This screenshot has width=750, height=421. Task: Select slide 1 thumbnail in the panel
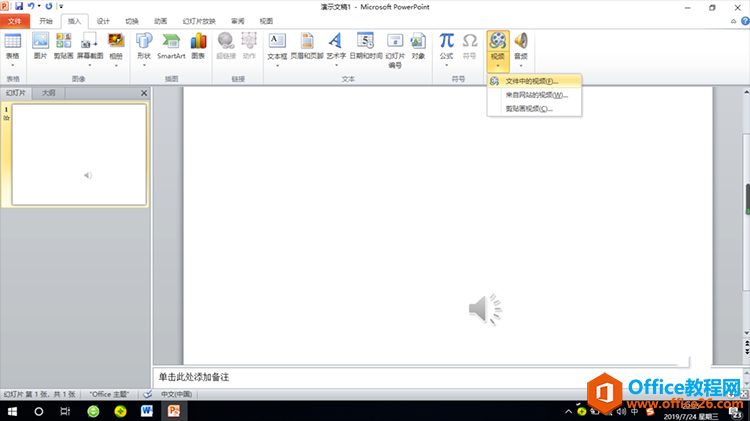pyautogui.click(x=79, y=153)
